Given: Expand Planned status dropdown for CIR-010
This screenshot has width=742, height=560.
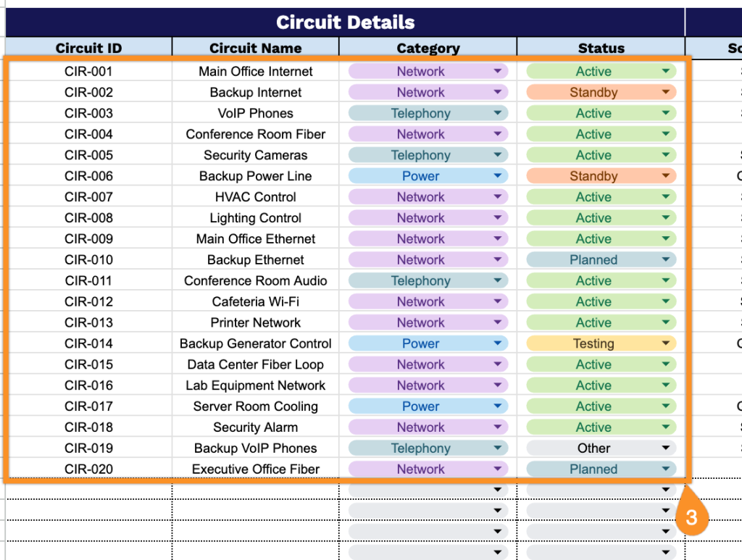Looking at the screenshot, I should pyautogui.click(x=666, y=260).
